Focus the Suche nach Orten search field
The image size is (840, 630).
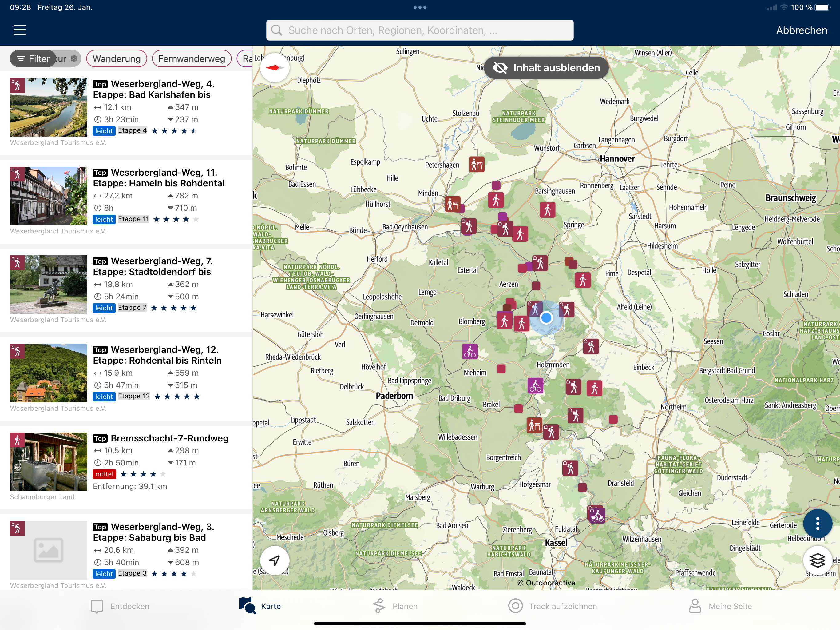coord(420,30)
